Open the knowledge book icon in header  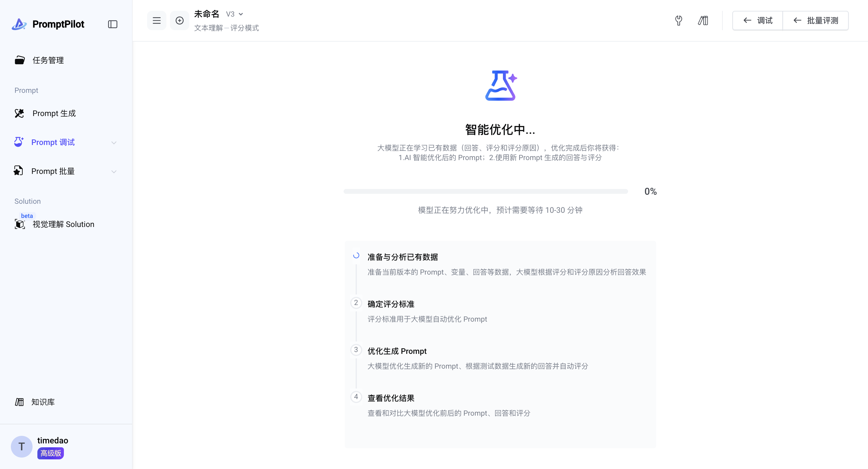click(x=703, y=20)
